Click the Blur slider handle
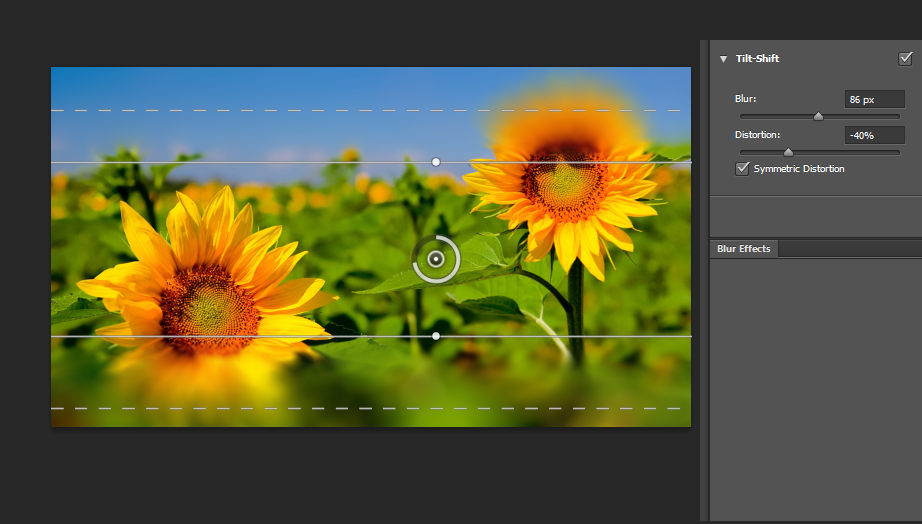 [x=818, y=116]
